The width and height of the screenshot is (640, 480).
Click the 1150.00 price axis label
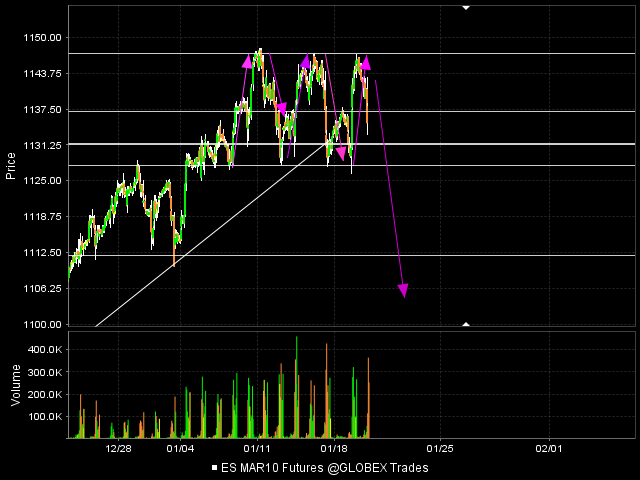point(42,38)
